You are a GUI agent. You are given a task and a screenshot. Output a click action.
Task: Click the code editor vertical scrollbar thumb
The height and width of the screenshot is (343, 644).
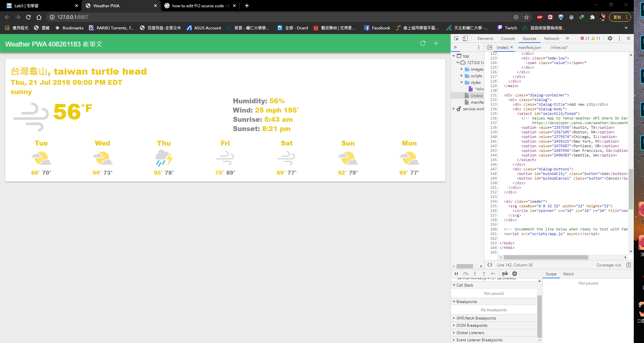(631, 189)
